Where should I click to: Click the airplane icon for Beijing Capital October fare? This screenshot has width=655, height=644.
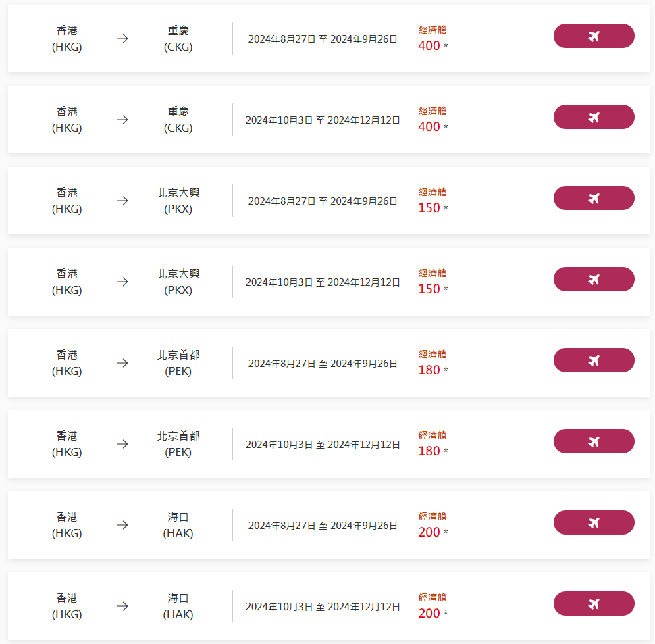coord(594,441)
